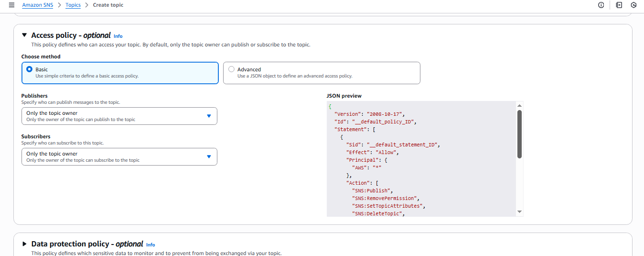Collapse the Access policy section

[x=24, y=35]
